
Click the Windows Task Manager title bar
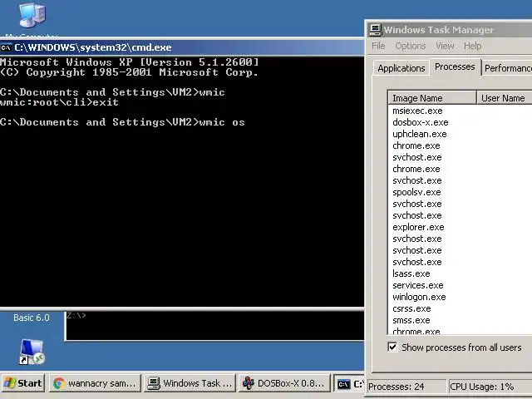pos(449,30)
